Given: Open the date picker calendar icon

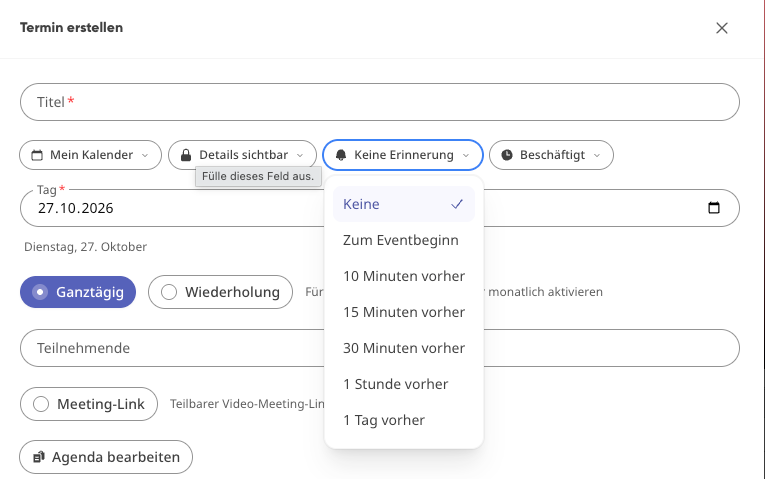Looking at the screenshot, I should pos(714,208).
